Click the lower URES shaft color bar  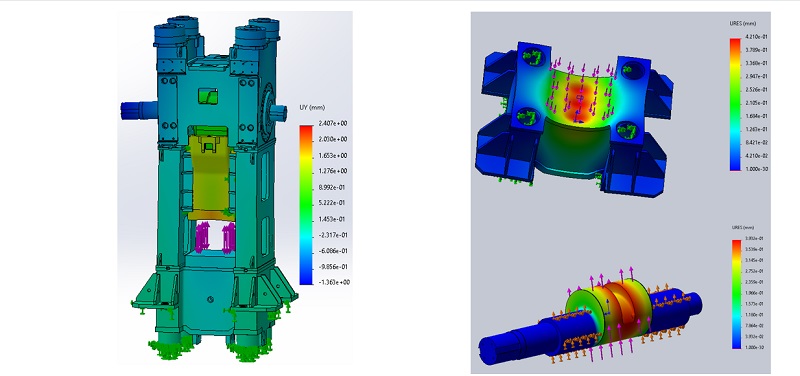pos(737,294)
